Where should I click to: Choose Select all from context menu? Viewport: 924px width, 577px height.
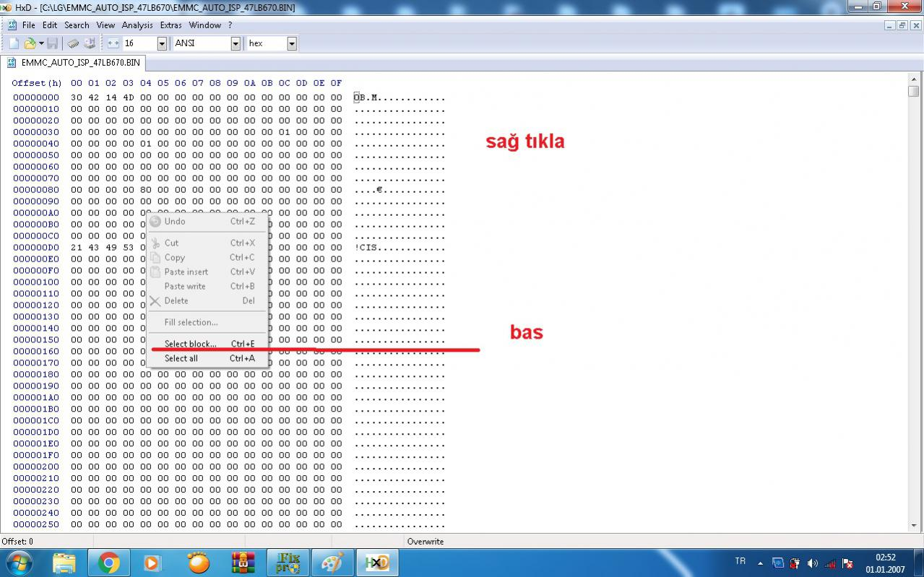click(181, 358)
